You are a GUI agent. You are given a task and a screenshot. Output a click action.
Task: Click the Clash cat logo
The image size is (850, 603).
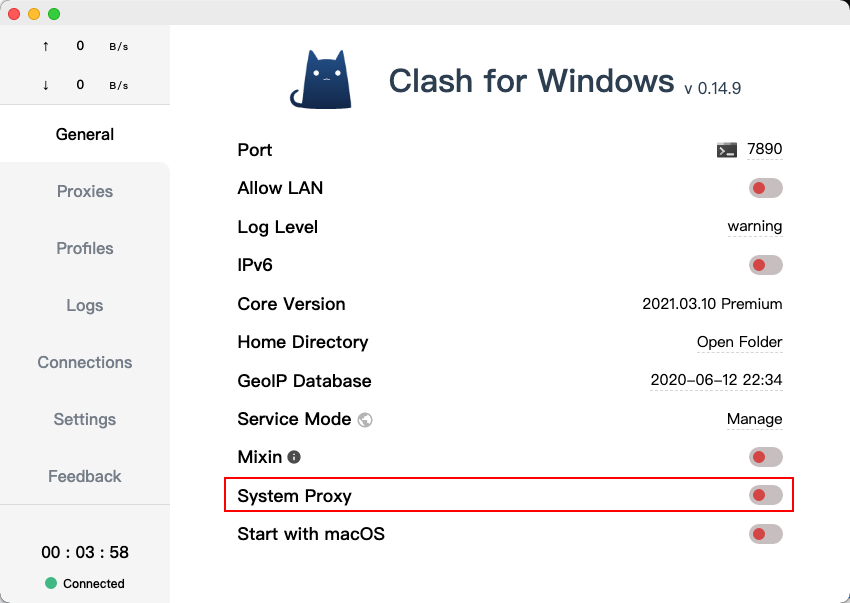click(x=320, y=78)
